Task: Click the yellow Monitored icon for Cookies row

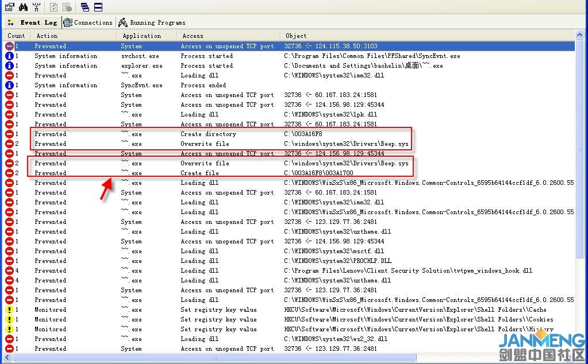Action: coord(9,320)
